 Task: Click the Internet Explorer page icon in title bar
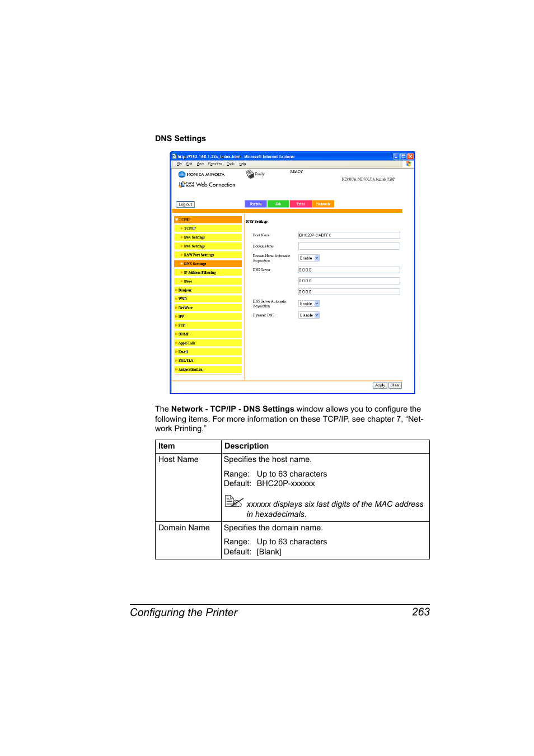174,156
